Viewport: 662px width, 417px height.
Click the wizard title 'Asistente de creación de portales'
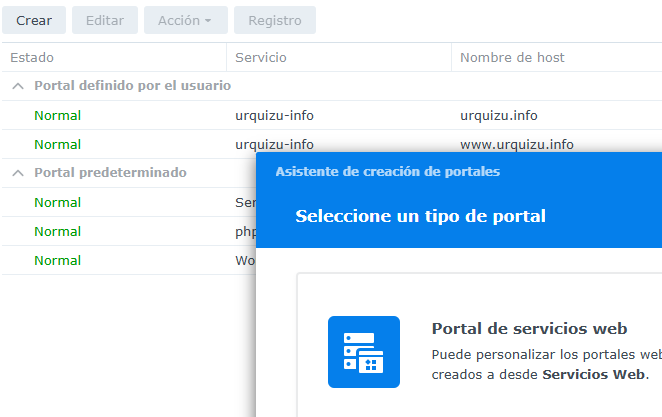pyautogui.click(x=387, y=172)
